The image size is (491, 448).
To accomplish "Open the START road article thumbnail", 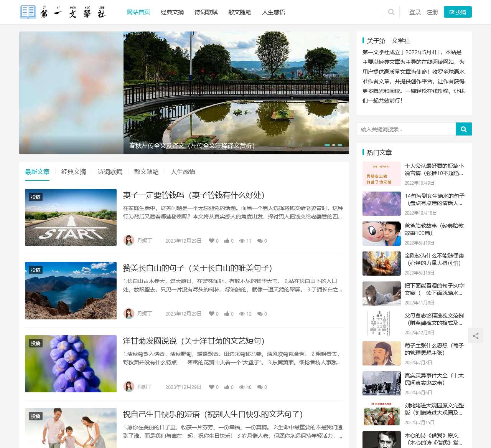I will click(71, 217).
